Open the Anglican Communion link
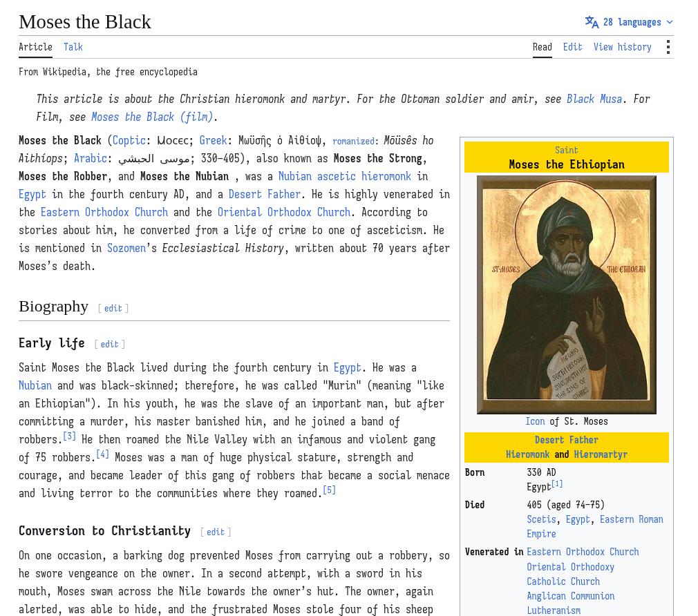Image resolution: width=698 pixels, height=616 pixels. point(571,596)
